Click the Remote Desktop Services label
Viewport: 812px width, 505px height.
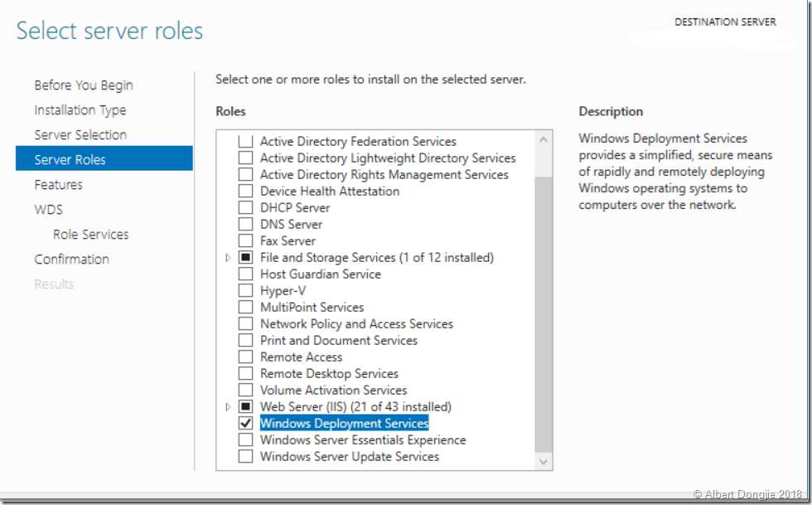[330, 373]
